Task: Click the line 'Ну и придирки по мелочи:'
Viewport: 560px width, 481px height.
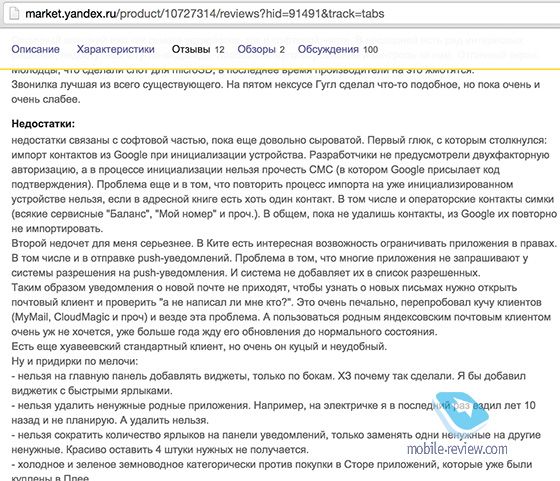Action: point(75,361)
